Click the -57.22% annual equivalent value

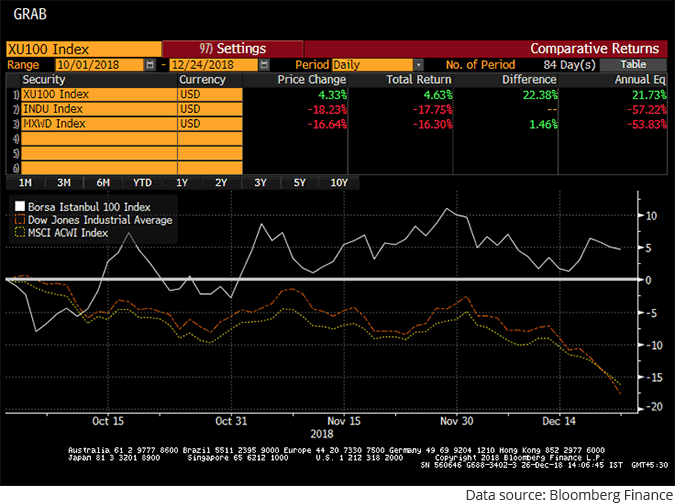(647, 109)
